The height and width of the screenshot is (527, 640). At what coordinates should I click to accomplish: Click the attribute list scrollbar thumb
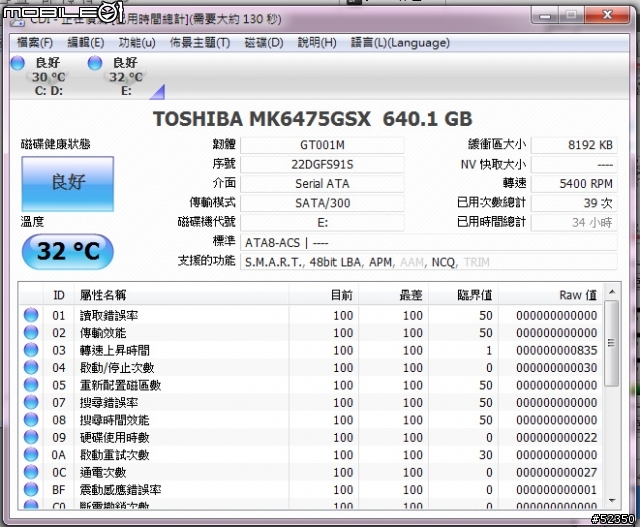612,343
